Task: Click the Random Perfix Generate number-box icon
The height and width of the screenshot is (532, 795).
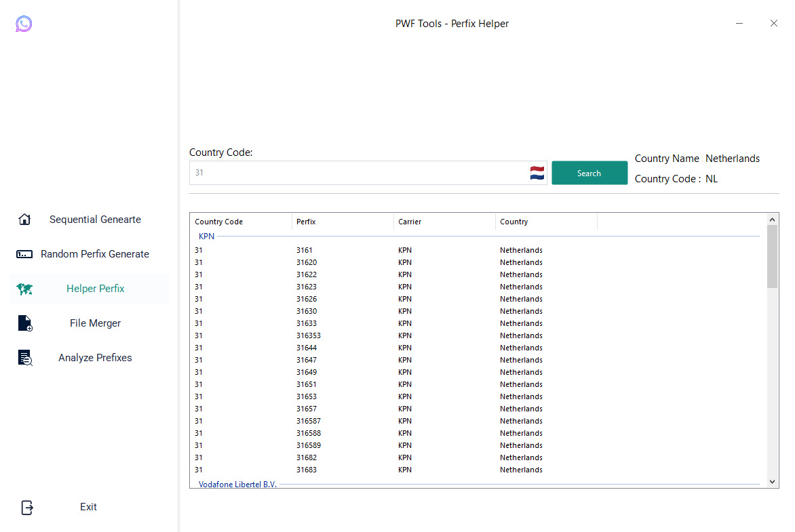Action: pyautogui.click(x=24, y=254)
